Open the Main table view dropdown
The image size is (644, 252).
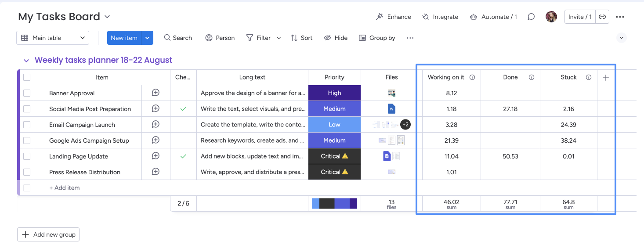tap(53, 38)
